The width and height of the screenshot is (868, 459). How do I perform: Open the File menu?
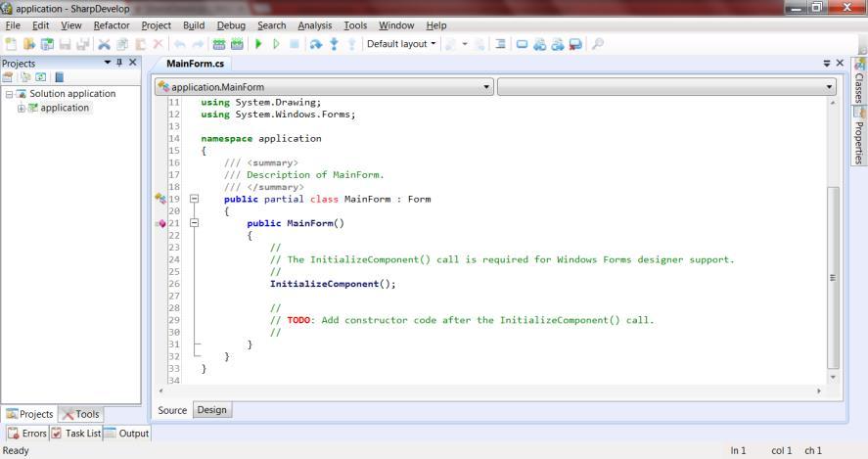coord(13,25)
